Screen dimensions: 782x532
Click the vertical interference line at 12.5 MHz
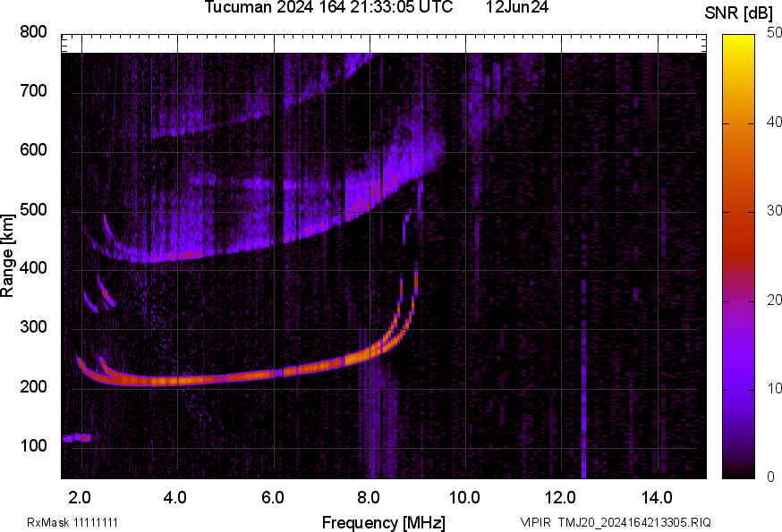583,379
